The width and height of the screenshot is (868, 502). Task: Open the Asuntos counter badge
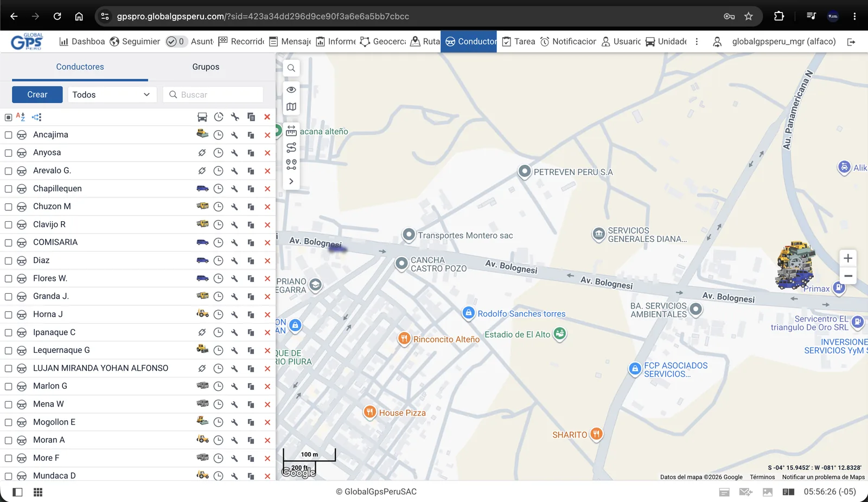click(x=176, y=42)
